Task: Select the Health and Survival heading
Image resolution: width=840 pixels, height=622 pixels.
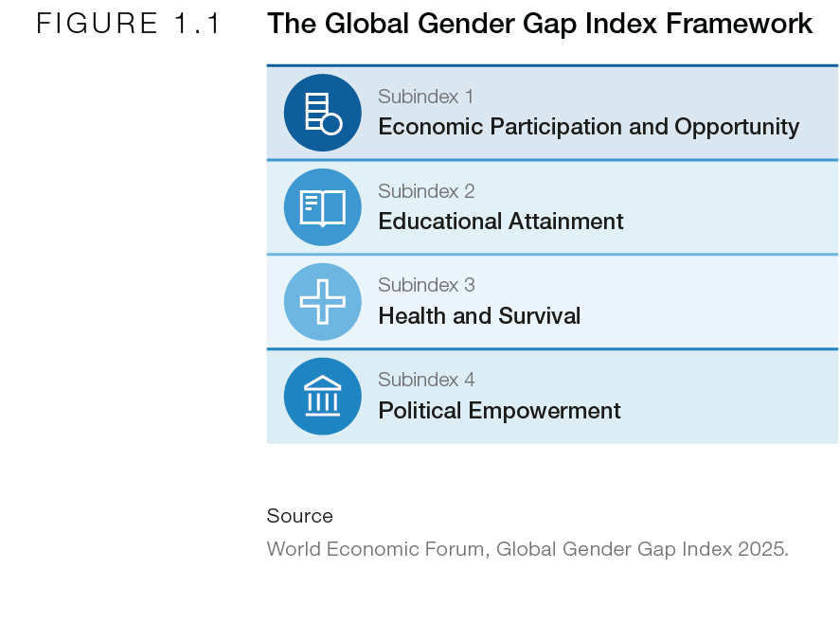Action: pos(479,316)
